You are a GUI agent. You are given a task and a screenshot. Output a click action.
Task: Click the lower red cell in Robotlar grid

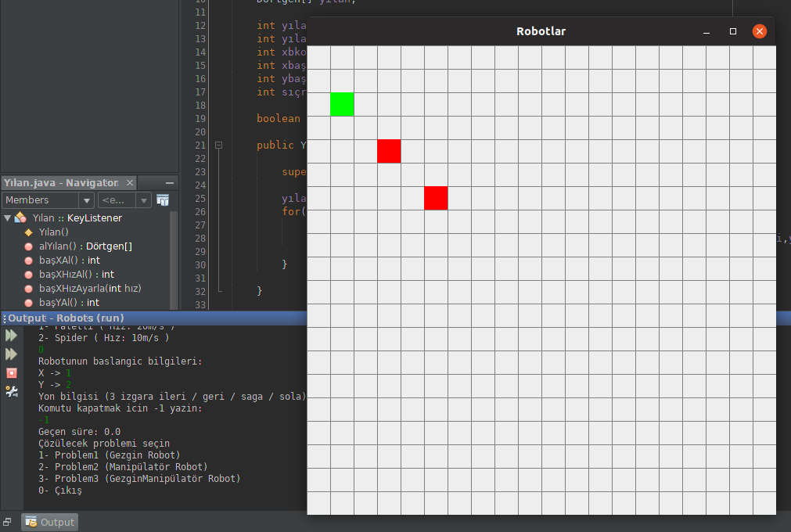pos(436,198)
